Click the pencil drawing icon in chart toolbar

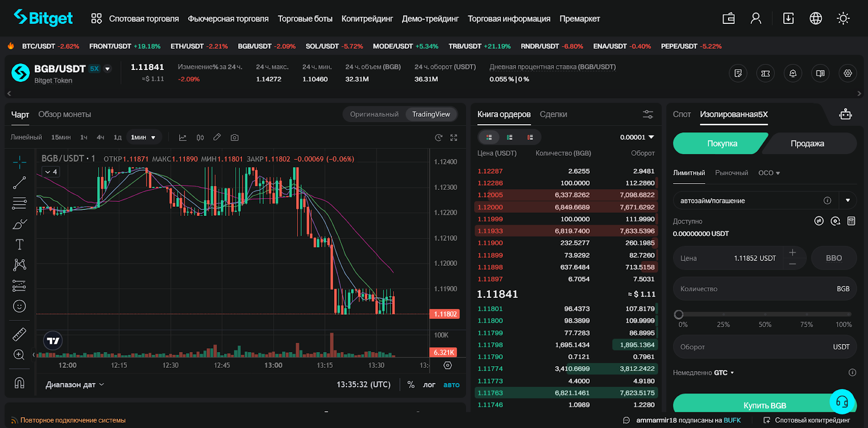pyautogui.click(x=217, y=137)
